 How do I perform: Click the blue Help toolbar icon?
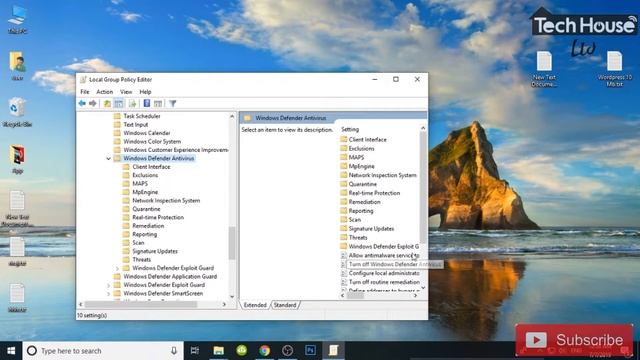147,103
